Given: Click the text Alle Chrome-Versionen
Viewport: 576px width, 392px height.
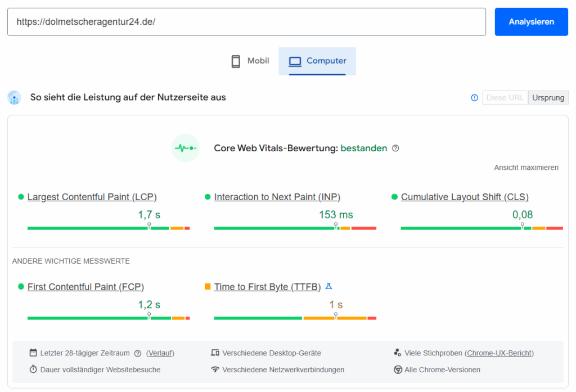Looking at the screenshot, I should coord(442,370).
